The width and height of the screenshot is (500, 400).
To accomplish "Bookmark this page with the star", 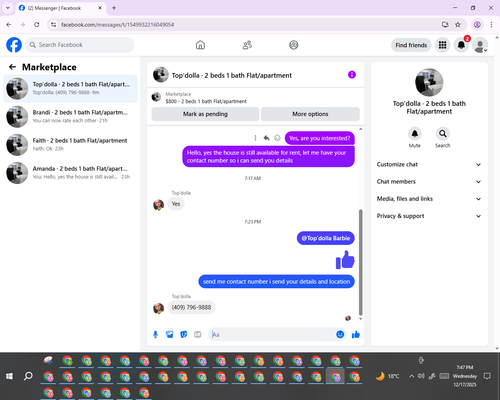I will coord(458,24).
